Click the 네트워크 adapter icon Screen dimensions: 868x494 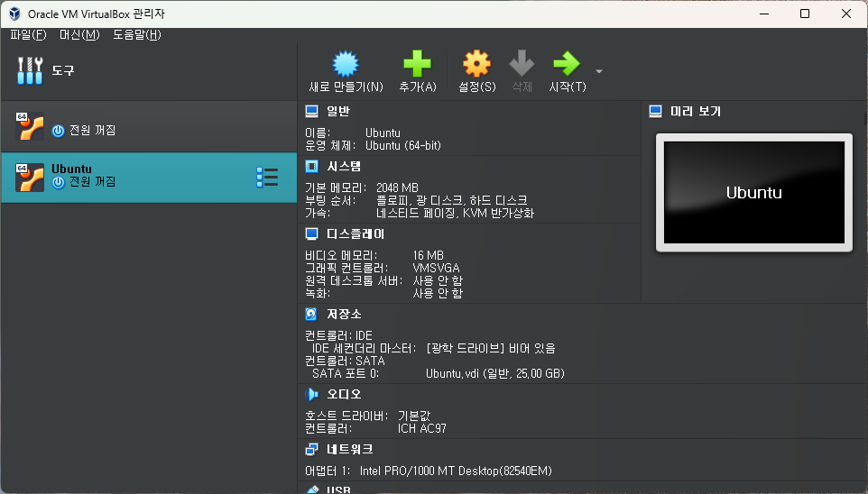311,449
